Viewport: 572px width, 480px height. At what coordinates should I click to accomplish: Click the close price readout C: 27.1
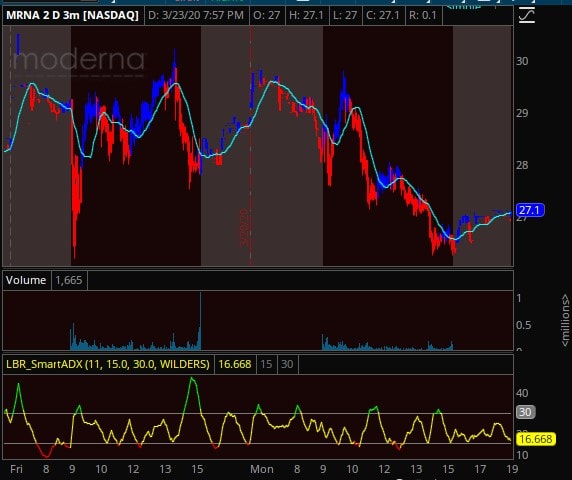(x=383, y=15)
